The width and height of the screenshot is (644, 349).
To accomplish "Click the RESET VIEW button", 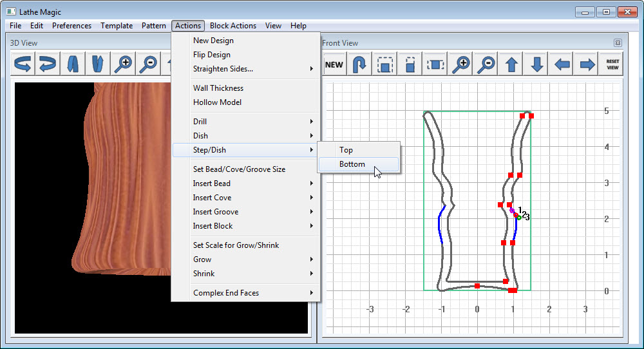I will tap(612, 64).
